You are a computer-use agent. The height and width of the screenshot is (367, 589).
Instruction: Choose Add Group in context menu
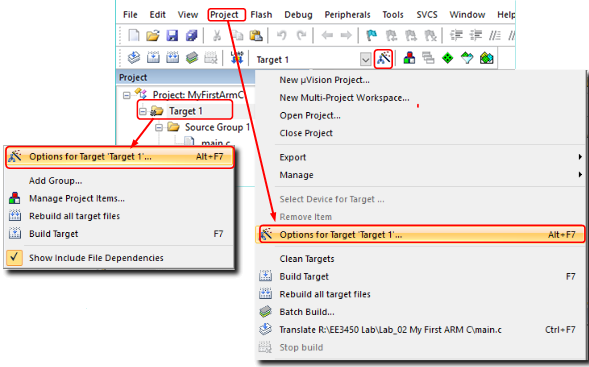coord(56,181)
